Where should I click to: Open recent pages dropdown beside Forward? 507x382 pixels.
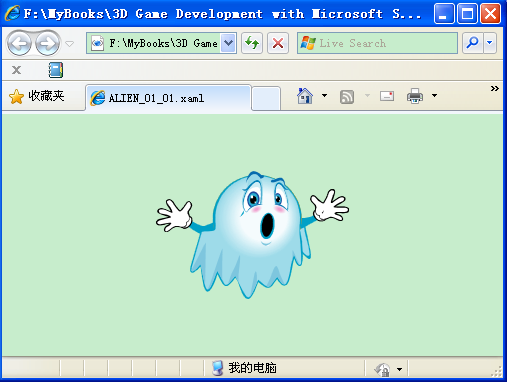click(x=69, y=43)
